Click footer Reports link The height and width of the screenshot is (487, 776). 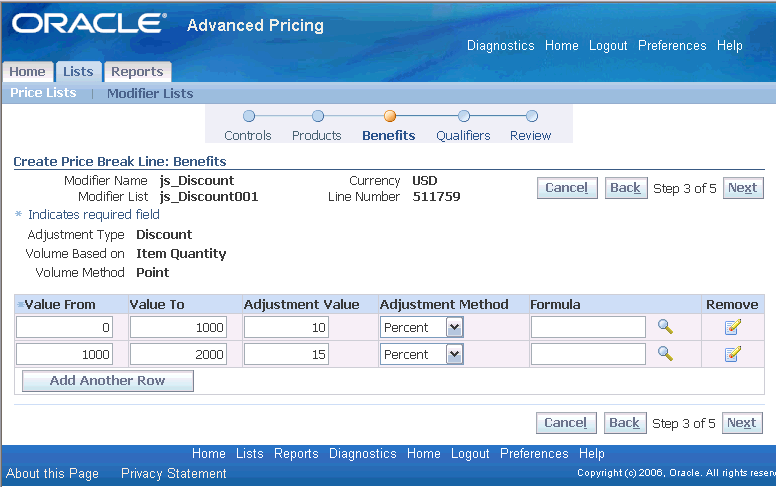click(296, 453)
